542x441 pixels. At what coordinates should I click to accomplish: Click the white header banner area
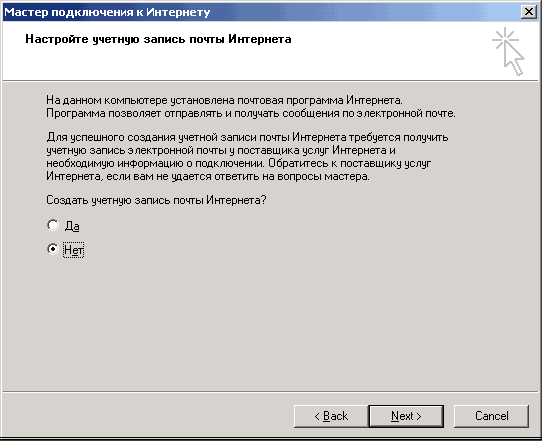(270, 51)
